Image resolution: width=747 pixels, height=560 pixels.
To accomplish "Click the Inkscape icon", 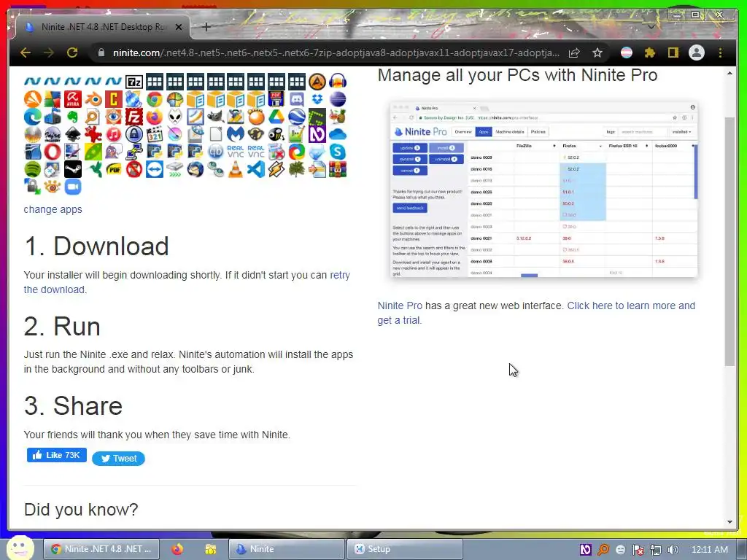I will pyautogui.click(x=73, y=134).
